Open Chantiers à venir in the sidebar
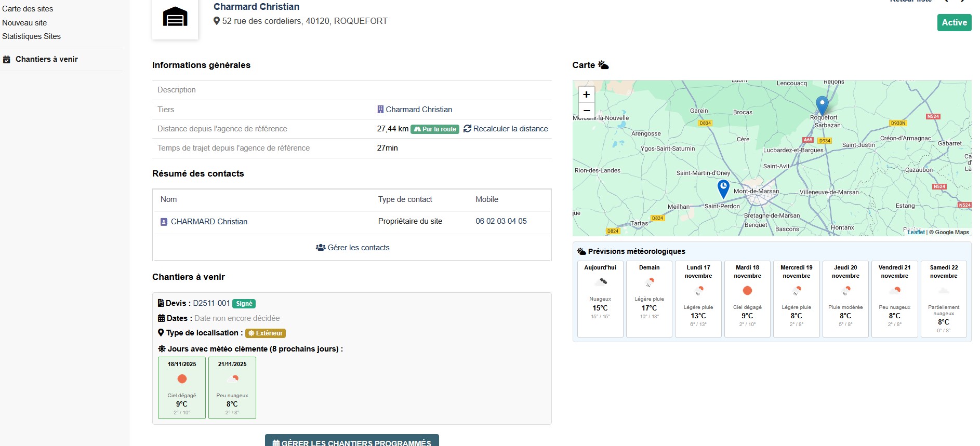Image resolution: width=980 pixels, height=446 pixels. (47, 59)
